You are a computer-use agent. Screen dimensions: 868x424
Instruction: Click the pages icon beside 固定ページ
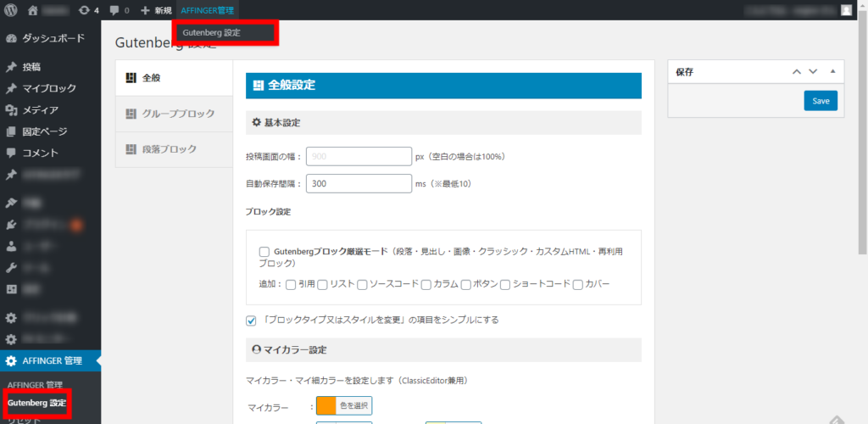11,131
